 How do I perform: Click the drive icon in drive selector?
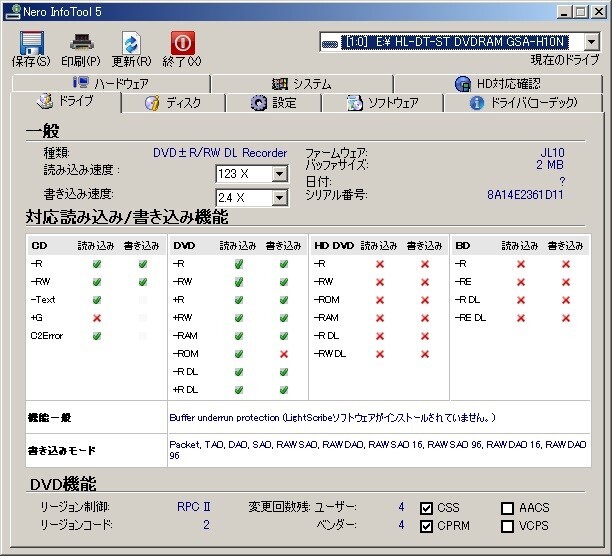tap(330, 44)
